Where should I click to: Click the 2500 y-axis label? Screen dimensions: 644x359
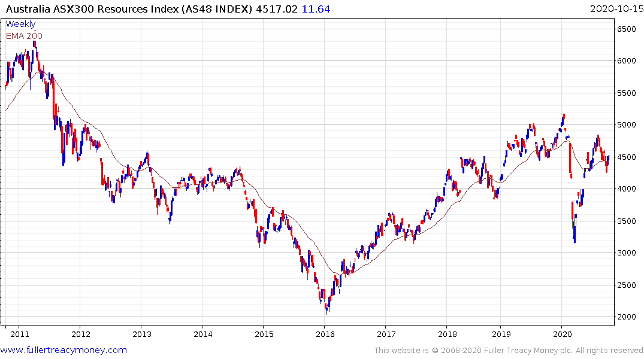pyautogui.click(x=627, y=285)
